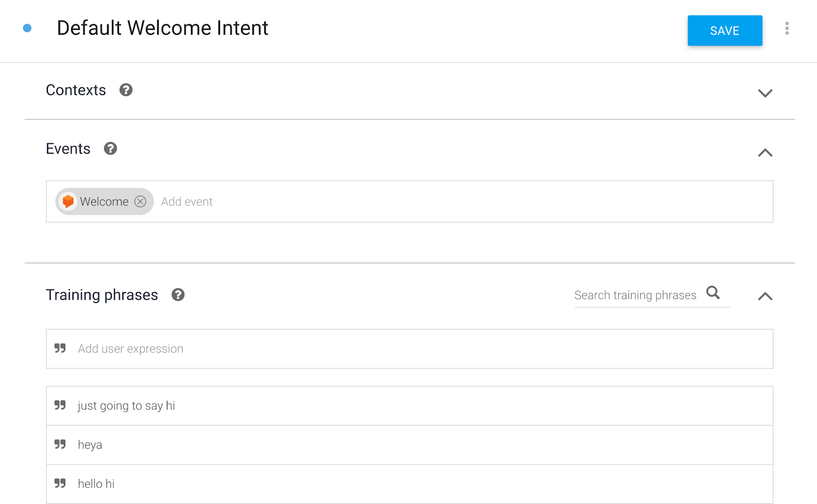The image size is (817, 504).
Task: Click the quote icon beside heya
Action: tap(60, 444)
